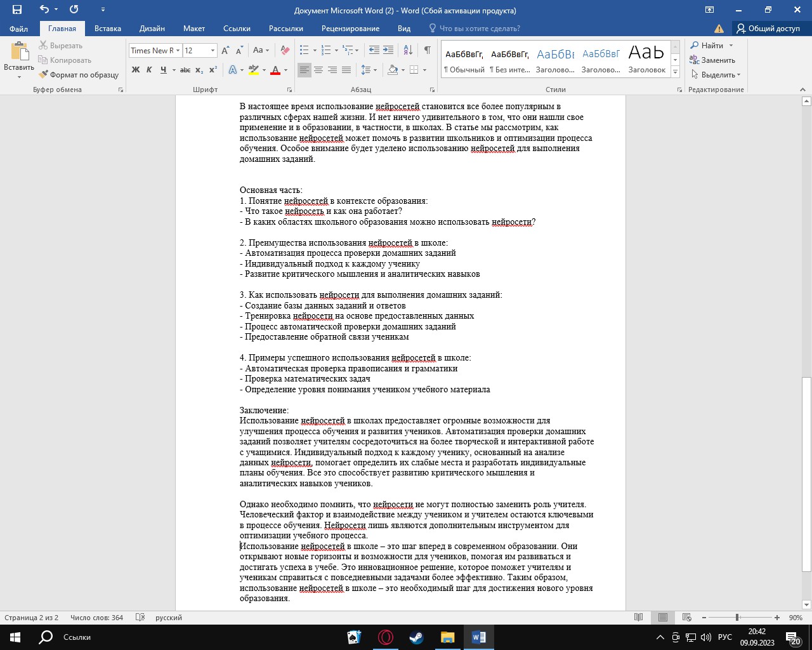This screenshot has height=650, width=812.
Task: Center-align the paragraph
Action: [318, 70]
